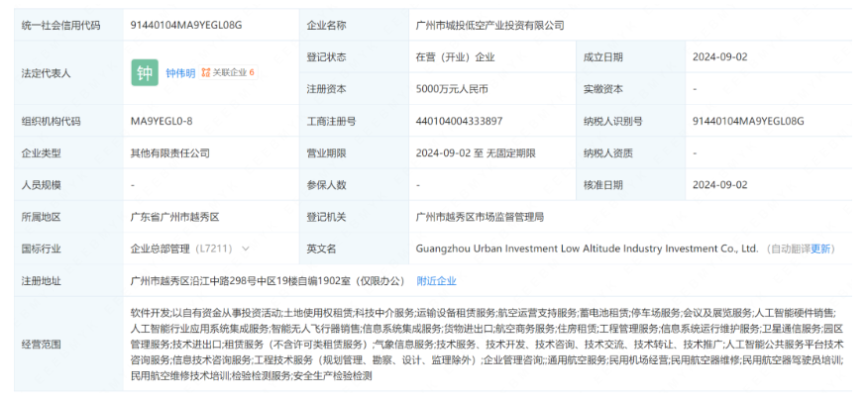Open the 附近企业 nearby companies link
Screen dimensions: 868x401
[436, 280]
